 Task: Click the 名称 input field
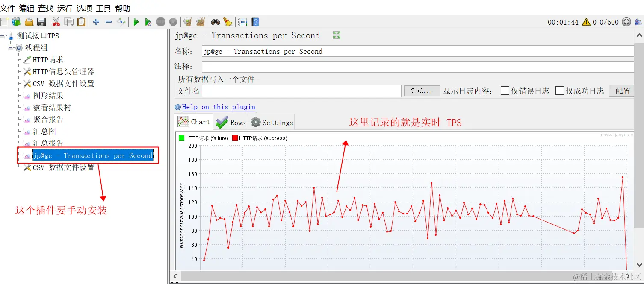click(417, 51)
